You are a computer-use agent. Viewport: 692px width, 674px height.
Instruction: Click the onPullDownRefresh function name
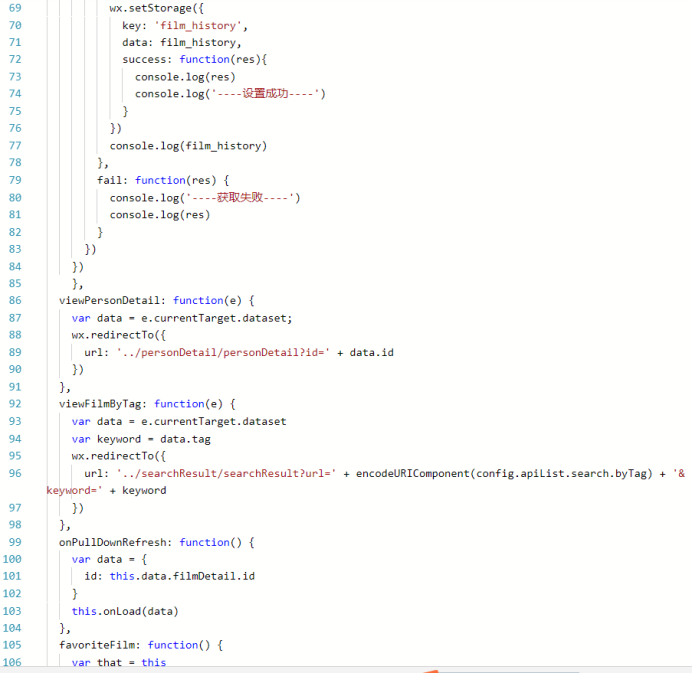112,542
